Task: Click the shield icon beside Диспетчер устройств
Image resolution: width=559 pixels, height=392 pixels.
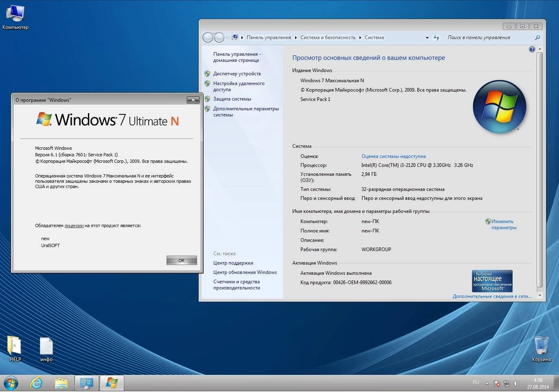Action: [207, 74]
